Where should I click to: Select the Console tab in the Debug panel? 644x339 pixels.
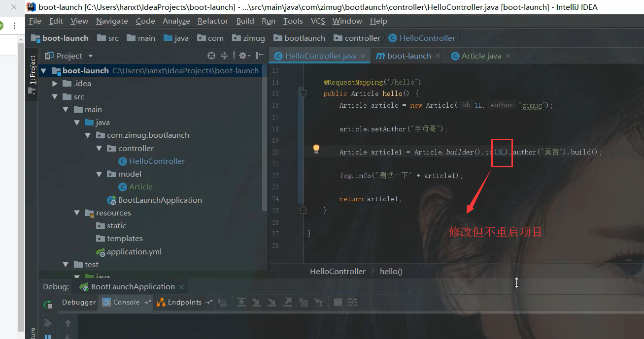tap(126, 302)
